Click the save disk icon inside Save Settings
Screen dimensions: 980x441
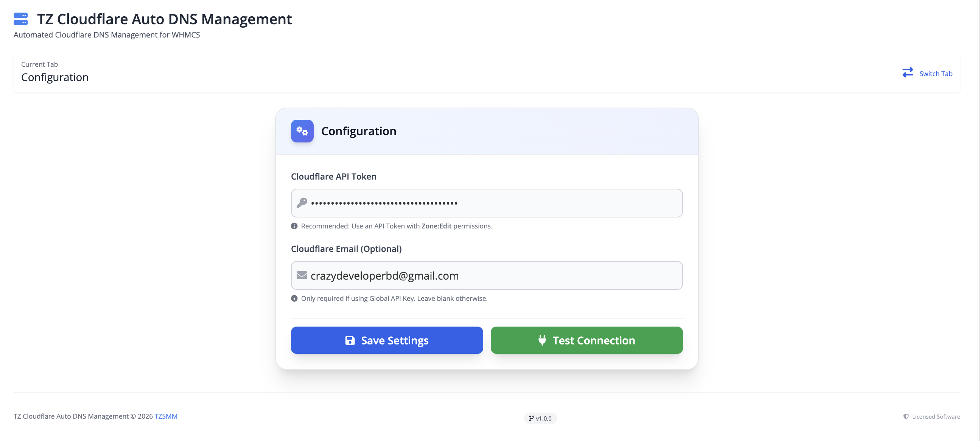[350, 340]
